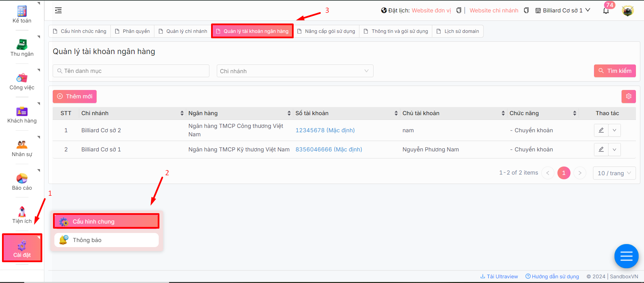This screenshot has width=644, height=283.
Task: Expand action dropdown for Billiard Cơ sở 1 row
Action: coord(614,149)
